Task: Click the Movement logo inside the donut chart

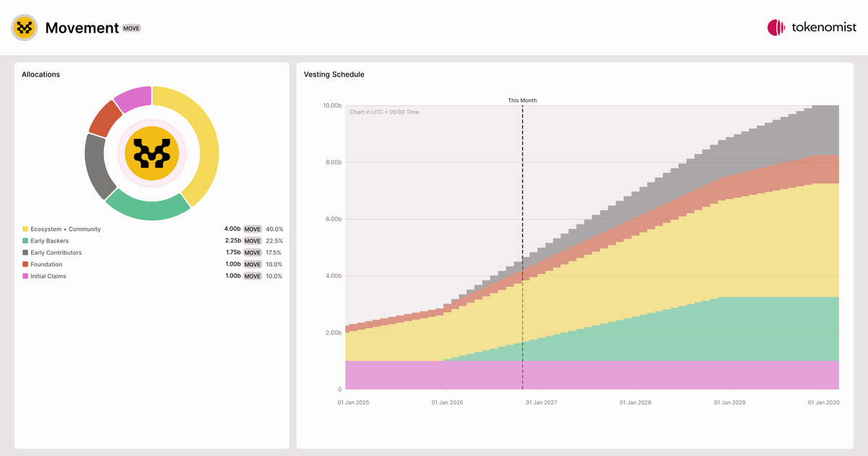Action: pos(152,153)
